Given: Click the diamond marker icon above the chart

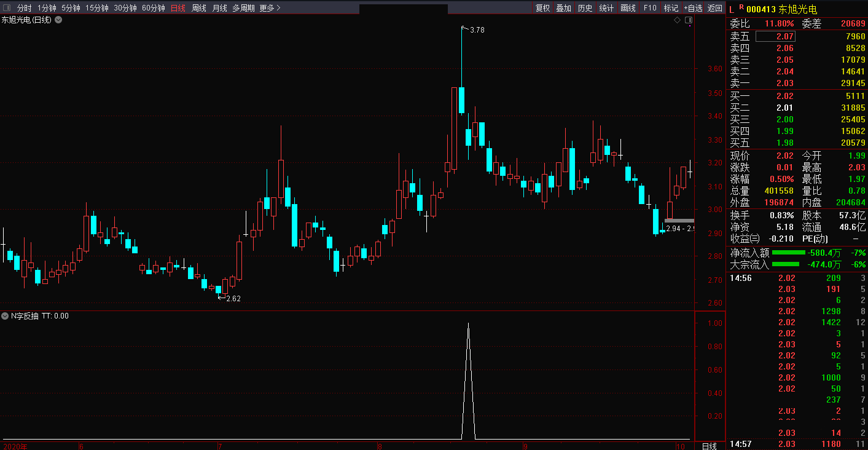Looking at the screenshot, I should click(677, 20).
